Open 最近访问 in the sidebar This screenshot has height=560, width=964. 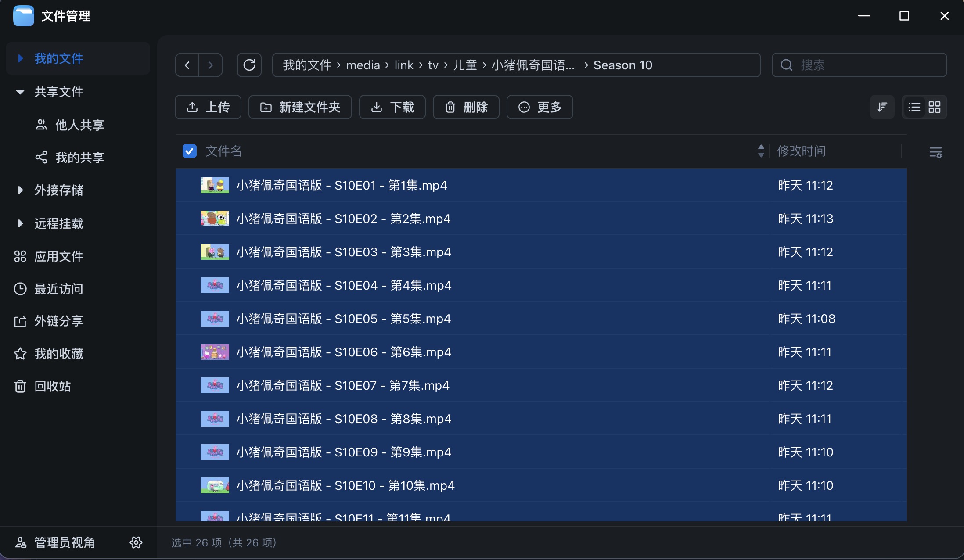(58, 289)
